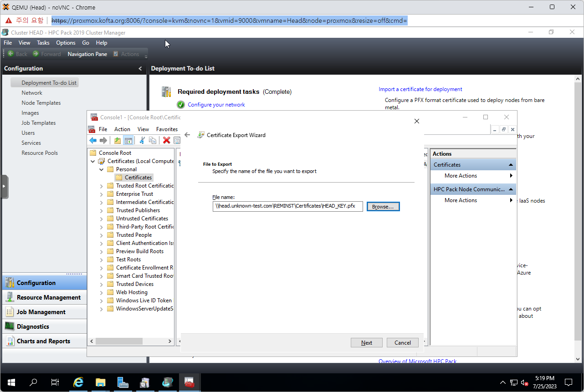Click Next in the Certificate Export Wizard
The width and height of the screenshot is (584, 392).
[x=366, y=343]
